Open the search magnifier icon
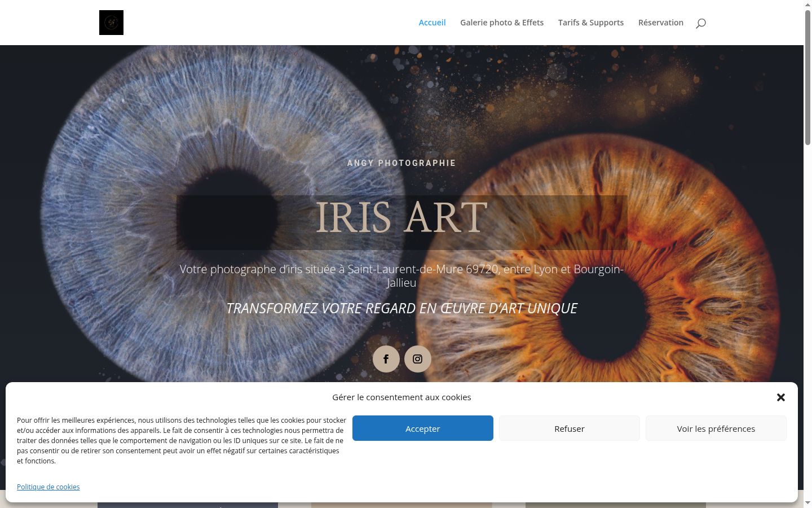 pos(701,23)
